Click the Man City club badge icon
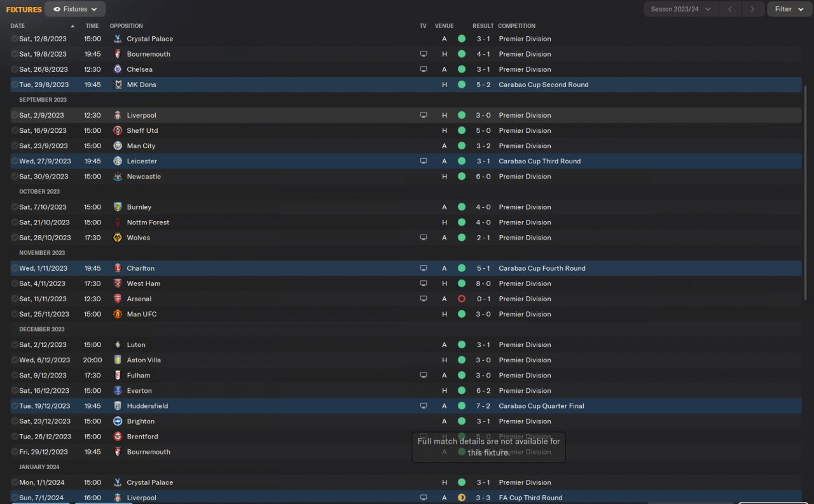The width and height of the screenshot is (814, 504). click(117, 146)
